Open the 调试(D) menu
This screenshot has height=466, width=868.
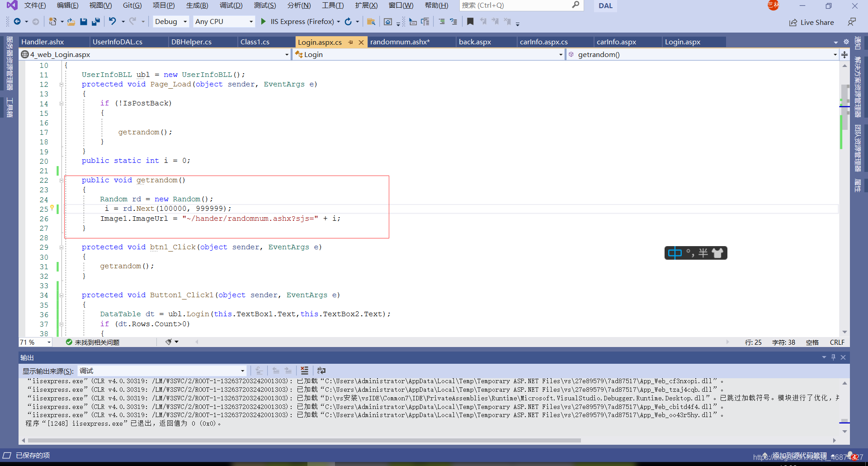click(x=231, y=5)
